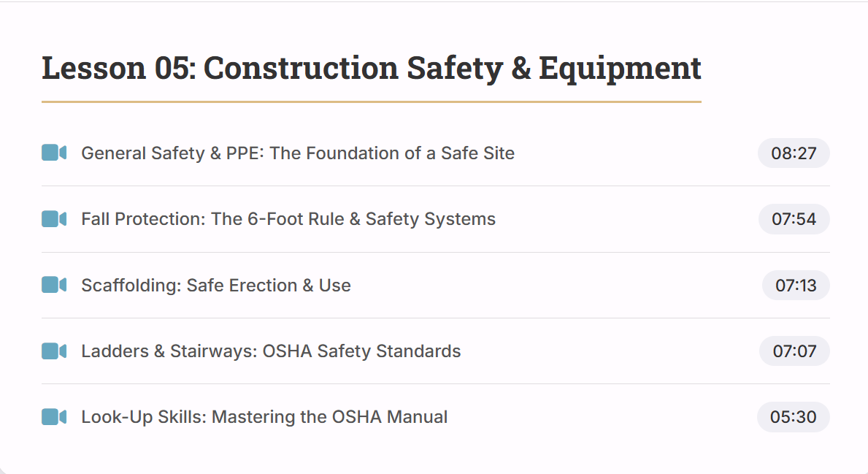This screenshot has height=474, width=868.
Task: Click blank row space right of Look-Up Skills title
Action: click(599, 417)
